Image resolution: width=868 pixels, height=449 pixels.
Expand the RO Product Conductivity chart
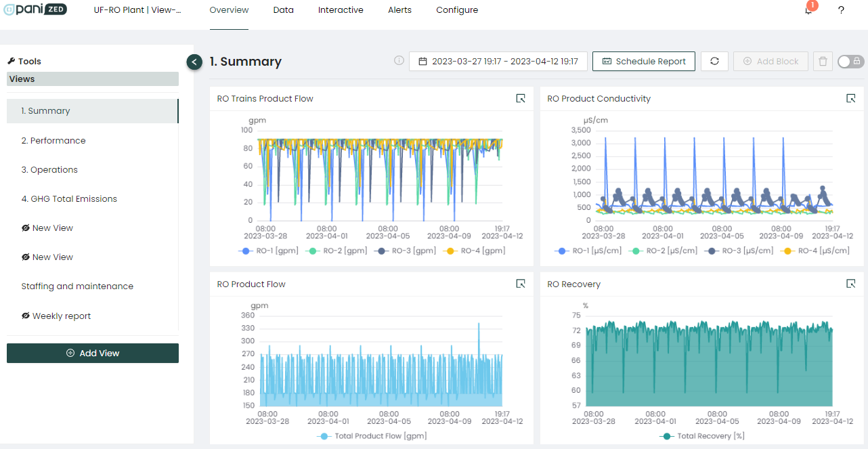[850, 99]
